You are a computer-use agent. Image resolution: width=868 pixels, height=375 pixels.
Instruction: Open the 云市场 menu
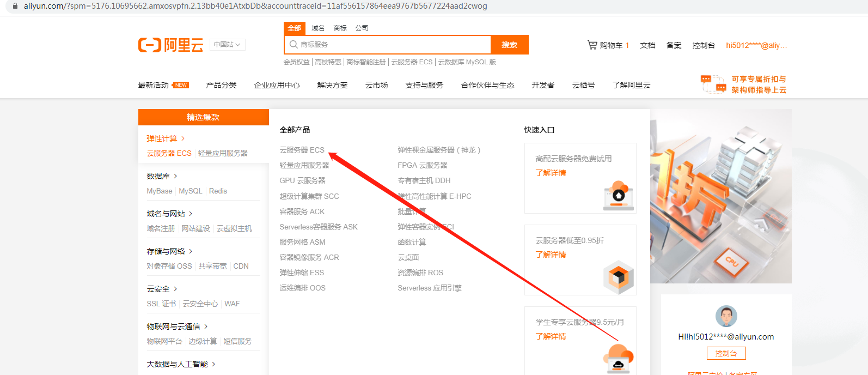point(376,85)
